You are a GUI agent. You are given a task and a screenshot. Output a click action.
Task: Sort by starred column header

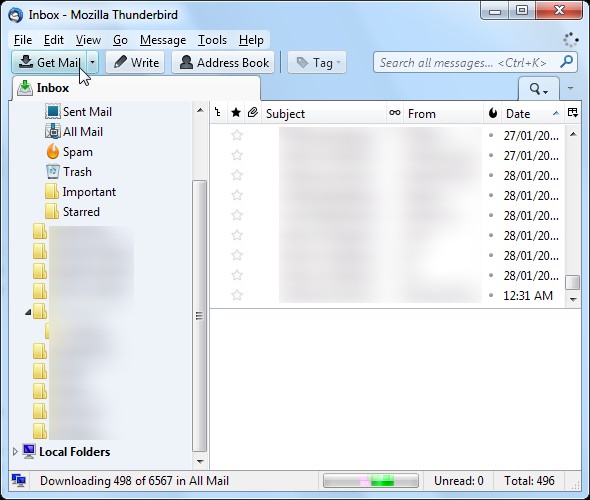[236, 112]
